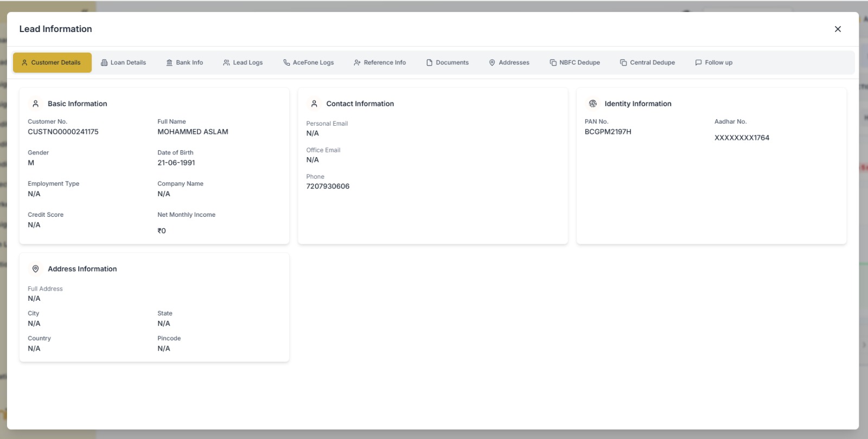Click the State N/A value
The height and width of the screenshot is (439, 868).
pos(164,324)
